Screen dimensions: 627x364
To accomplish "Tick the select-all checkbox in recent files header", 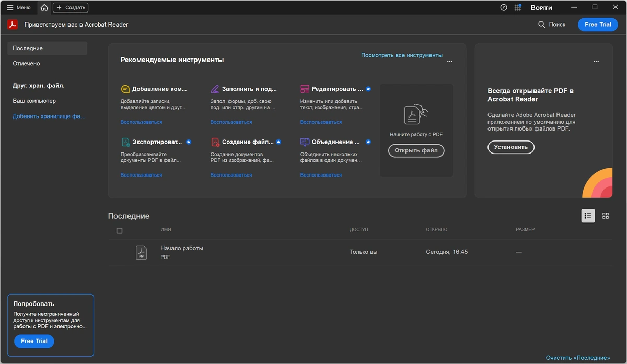I will coord(119,231).
